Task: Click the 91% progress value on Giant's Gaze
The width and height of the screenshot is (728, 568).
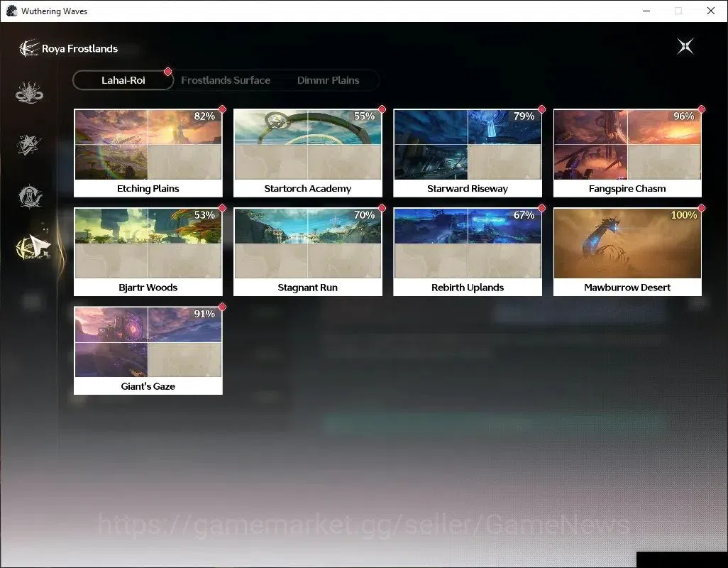Action: point(204,314)
